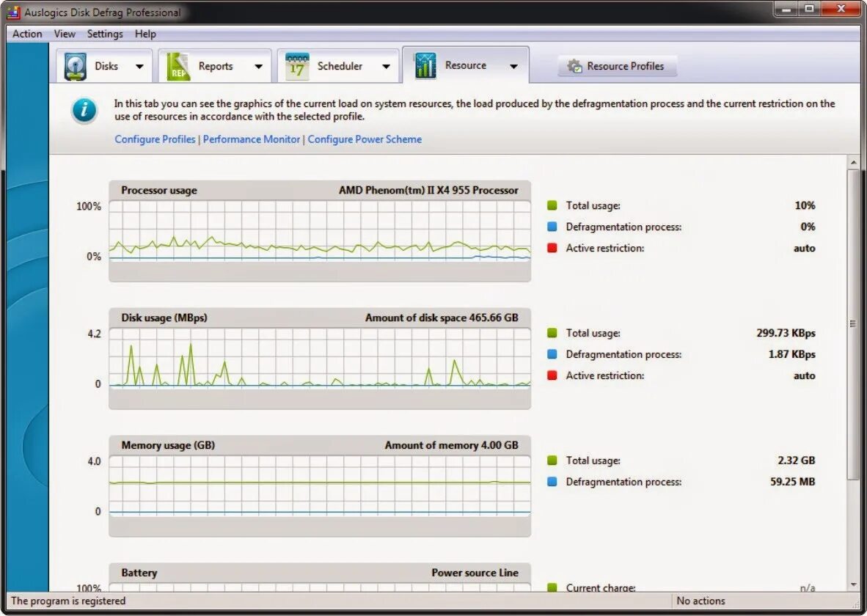Expand the Scheduler dropdown arrow
The image size is (867, 616).
click(386, 66)
